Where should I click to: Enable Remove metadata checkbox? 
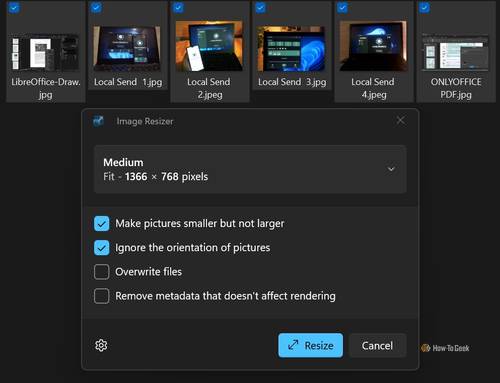[x=101, y=296]
